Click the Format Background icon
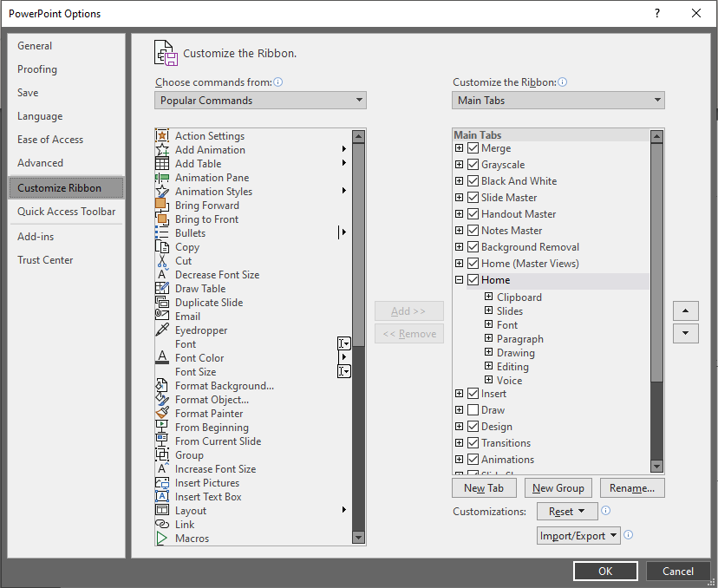718x588 pixels. [x=162, y=385]
